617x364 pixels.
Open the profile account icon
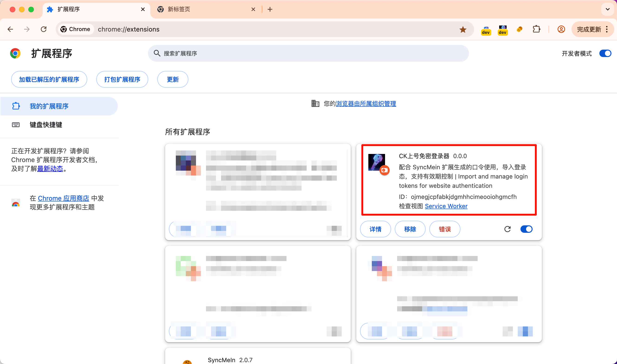point(561,29)
